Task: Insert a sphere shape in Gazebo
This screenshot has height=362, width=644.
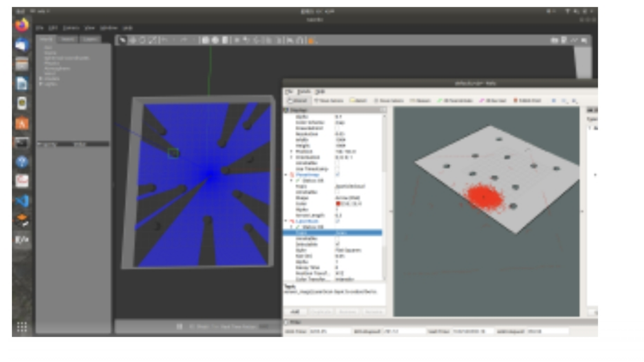Action: pyautogui.click(x=214, y=40)
